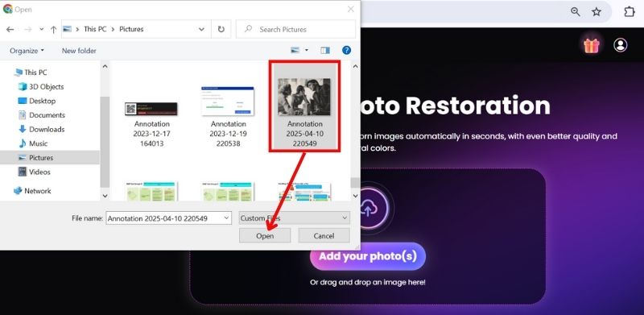The height and width of the screenshot is (315, 644).
Task: Click the Cancel button
Action: tap(324, 235)
